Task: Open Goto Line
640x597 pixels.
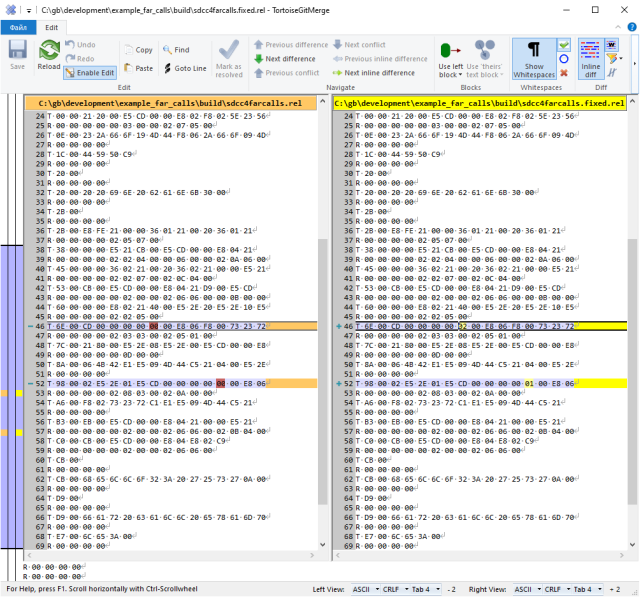Action: point(185,68)
